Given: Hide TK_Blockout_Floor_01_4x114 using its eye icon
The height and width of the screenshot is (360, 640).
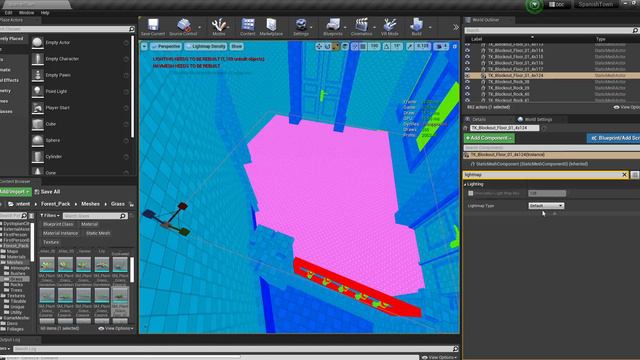Looking at the screenshot, I should [467, 51].
